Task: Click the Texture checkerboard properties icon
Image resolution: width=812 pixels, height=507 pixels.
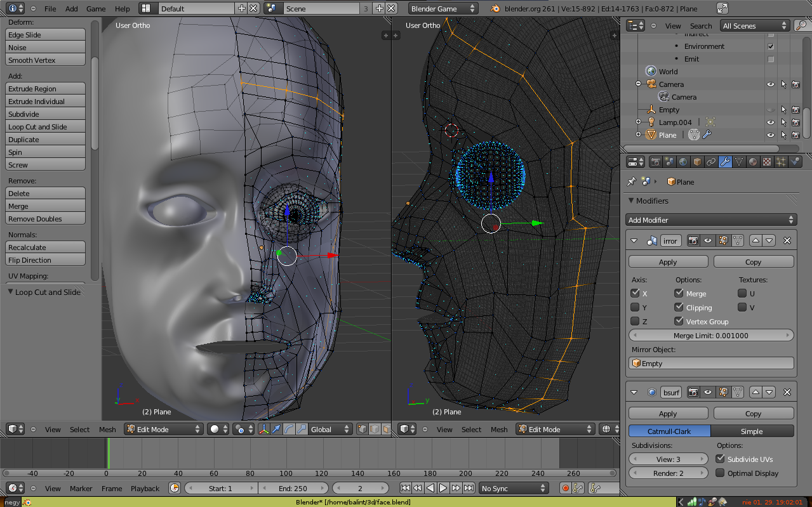Action: pos(767,162)
